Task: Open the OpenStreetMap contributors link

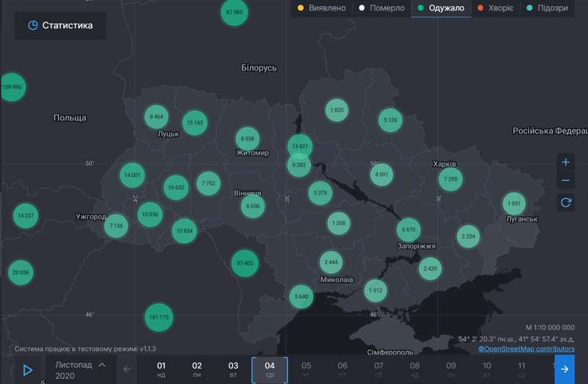Action: pyautogui.click(x=526, y=349)
